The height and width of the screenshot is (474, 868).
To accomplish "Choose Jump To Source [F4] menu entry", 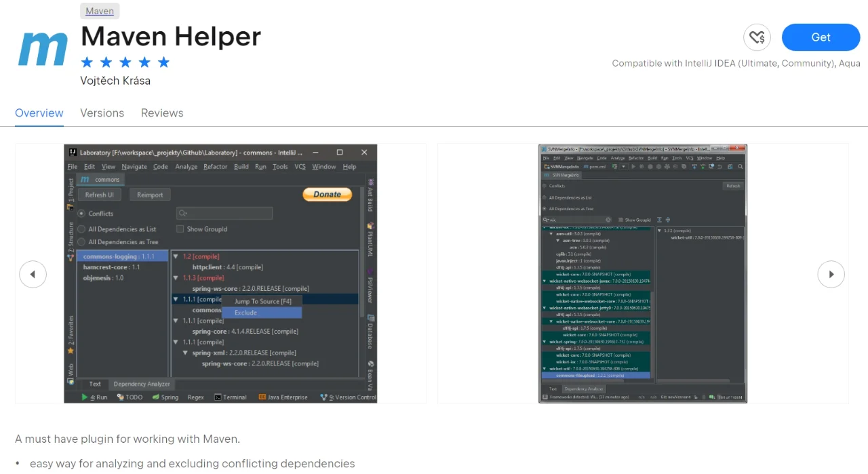I will [262, 301].
